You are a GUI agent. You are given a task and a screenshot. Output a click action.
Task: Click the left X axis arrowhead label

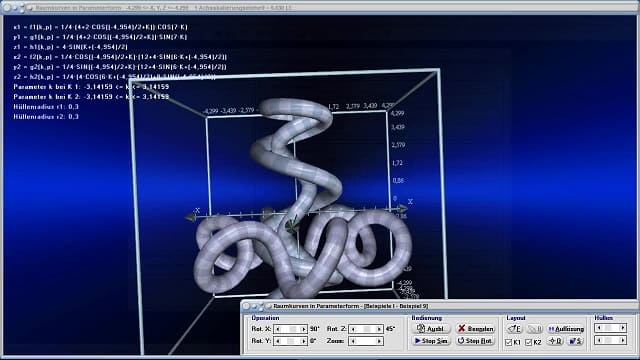(197, 211)
